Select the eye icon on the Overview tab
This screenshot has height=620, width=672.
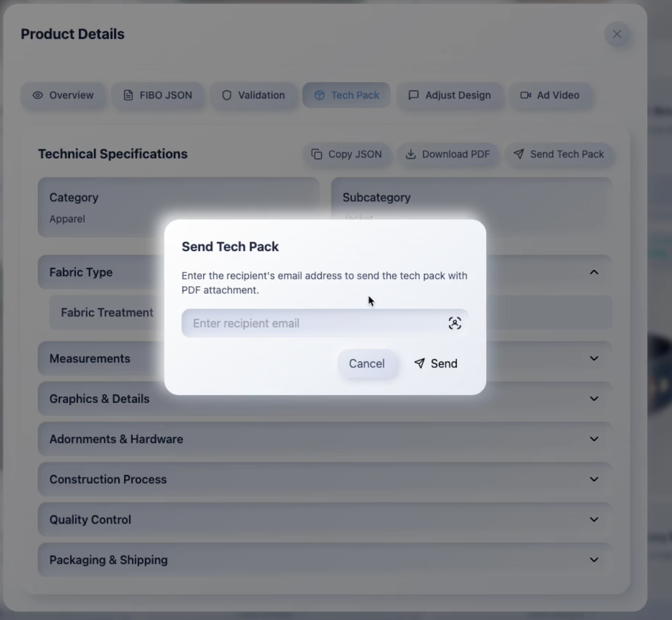point(37,95)
